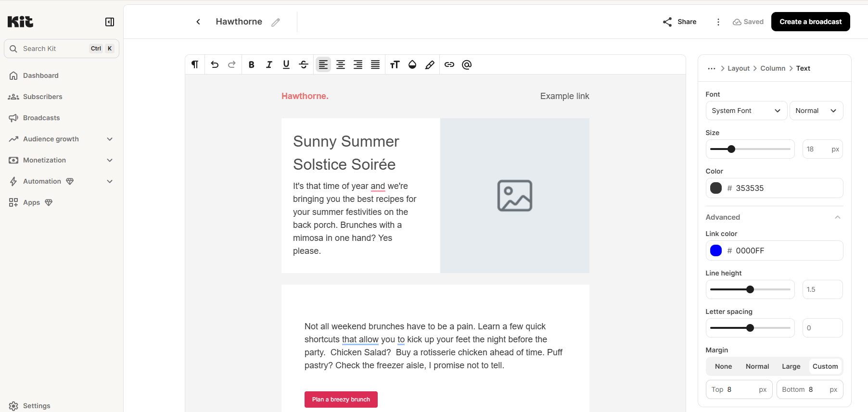Justify the text
The width and height of the screenshot is (868, 412).
click(x=375, y=64)
